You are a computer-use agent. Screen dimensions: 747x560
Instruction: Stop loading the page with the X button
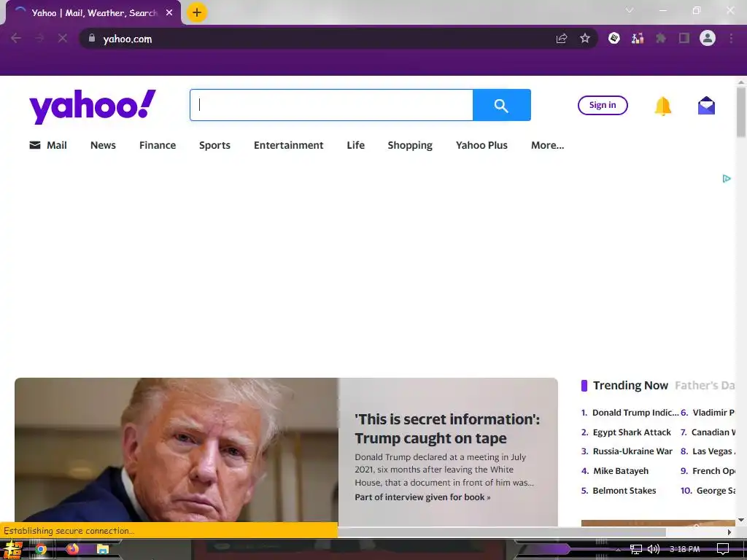coord(63,38)
